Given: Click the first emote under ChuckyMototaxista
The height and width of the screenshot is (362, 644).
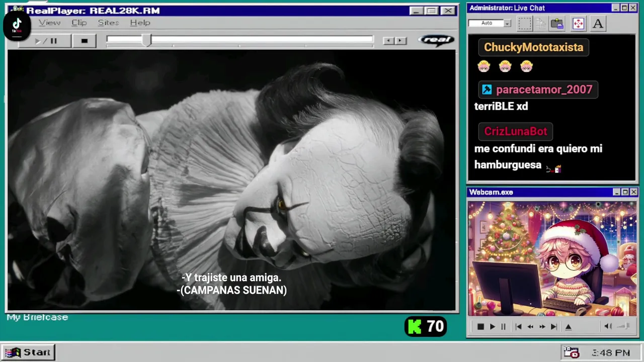Looking at the screenshot, I should [x=484, y=66].
